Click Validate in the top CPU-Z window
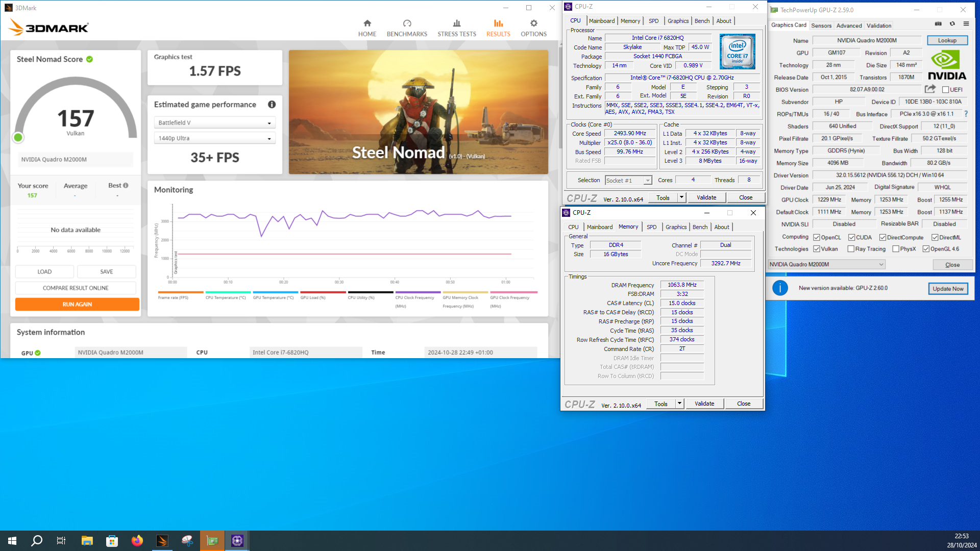The image size is (980, 551). click(706, 197)
